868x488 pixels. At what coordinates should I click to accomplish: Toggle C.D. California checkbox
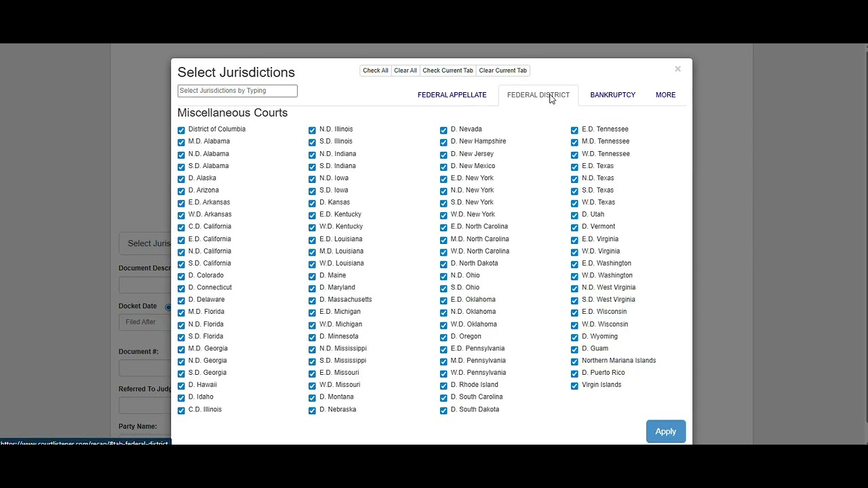tap(181, 228)
